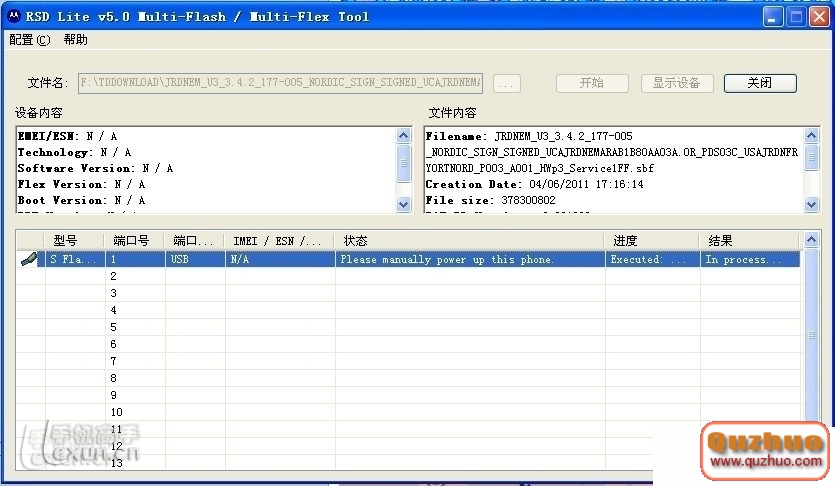Click the Technology: N / A line
The image size is (835, 486).
(x=75, y=152)
